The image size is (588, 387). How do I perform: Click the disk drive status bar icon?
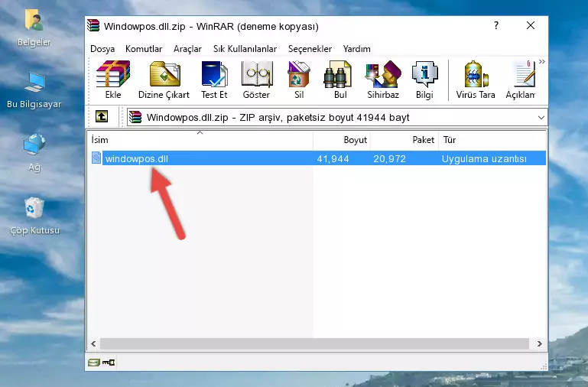94,363
